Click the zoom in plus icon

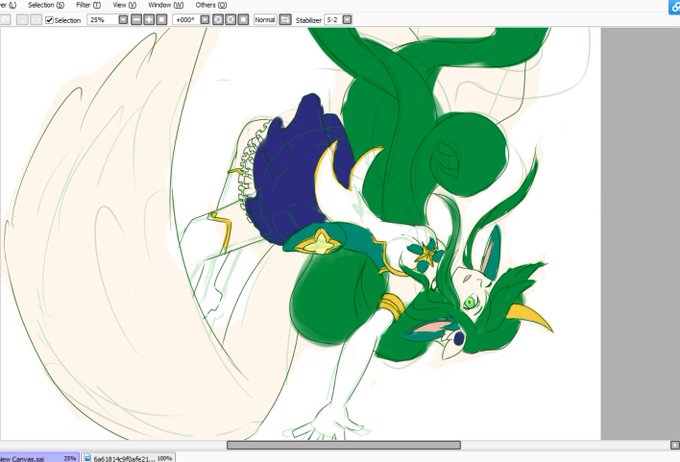pos(149,20)
